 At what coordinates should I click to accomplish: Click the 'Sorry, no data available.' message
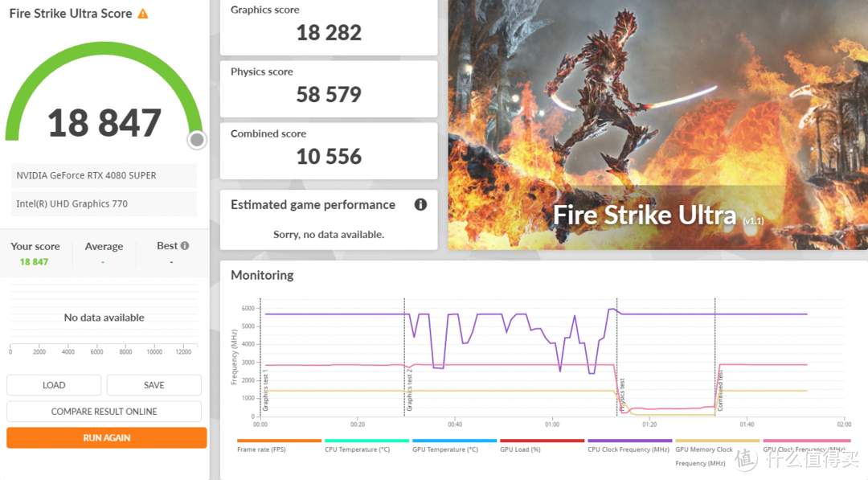pos(329,234)
